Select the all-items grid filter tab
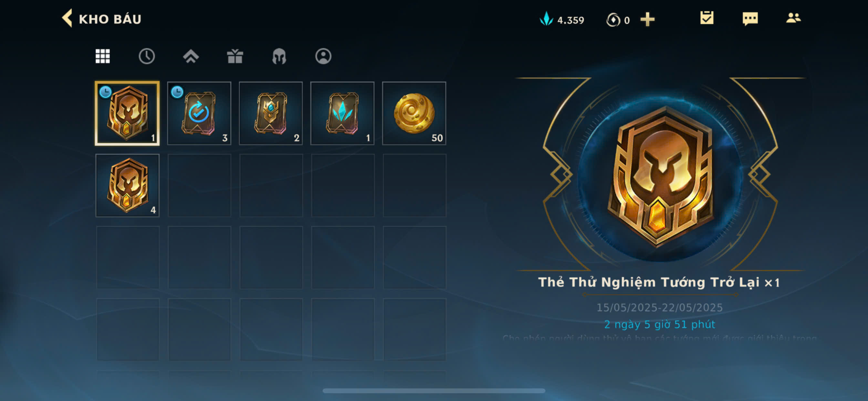The height and width of the screenshot is (401, 868). click(102, 56)
